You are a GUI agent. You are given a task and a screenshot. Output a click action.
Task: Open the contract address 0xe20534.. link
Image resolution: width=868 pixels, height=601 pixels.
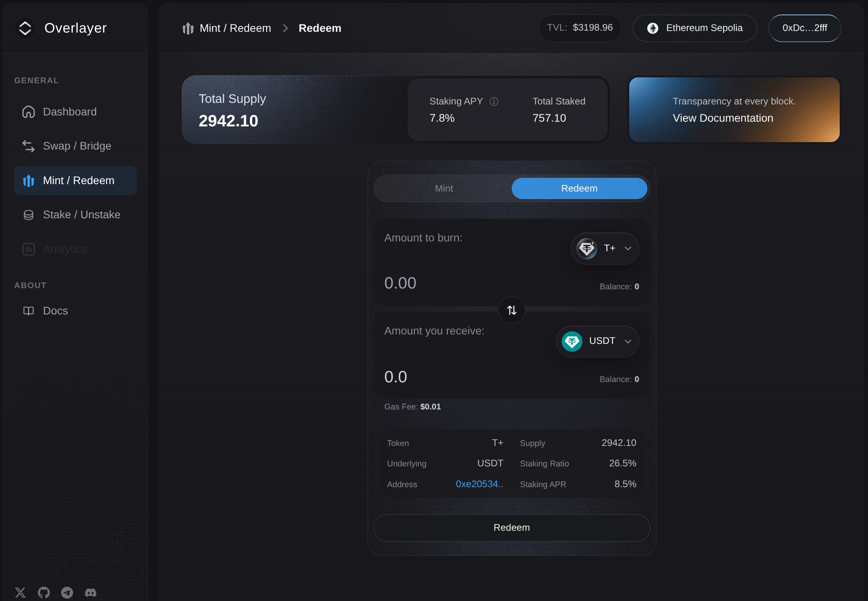tap(479, 484)
